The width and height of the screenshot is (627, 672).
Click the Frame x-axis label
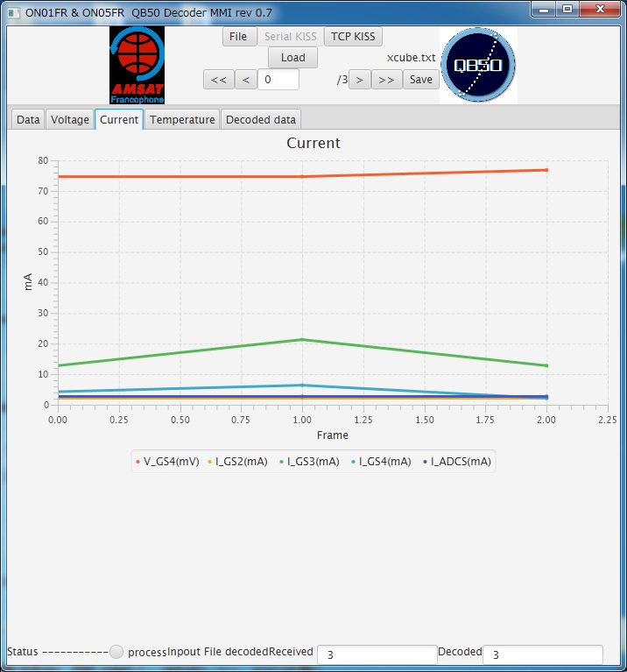pyautogui.click(x=333, y=435)
